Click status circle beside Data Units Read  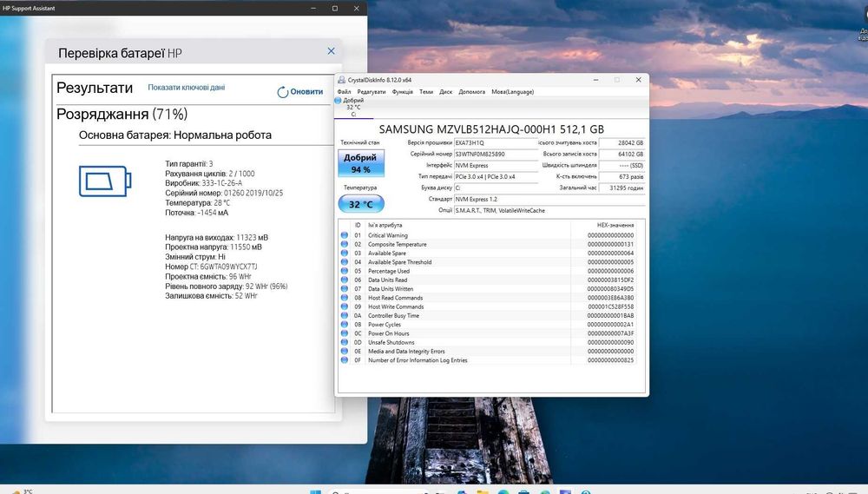point(345,280)
